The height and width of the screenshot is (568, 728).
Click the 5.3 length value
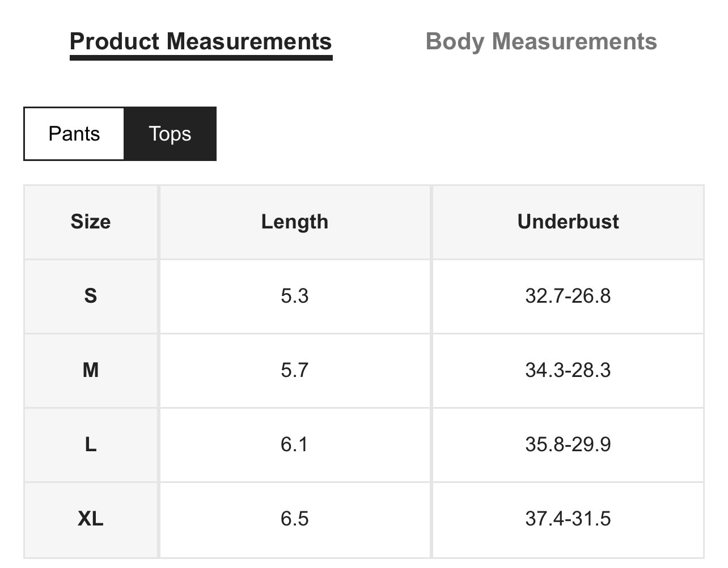[295, 296]
